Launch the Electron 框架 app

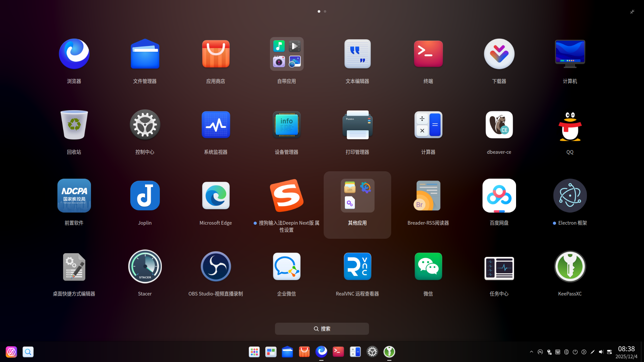[x=570, y=196]
